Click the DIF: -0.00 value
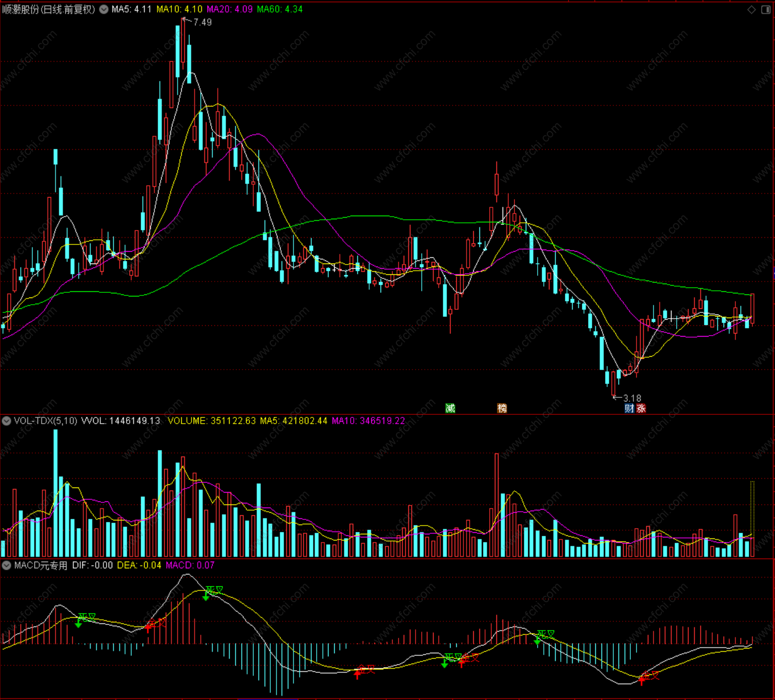Image resolution: width=775 pixels, height=700 pixels. [93, 565]
